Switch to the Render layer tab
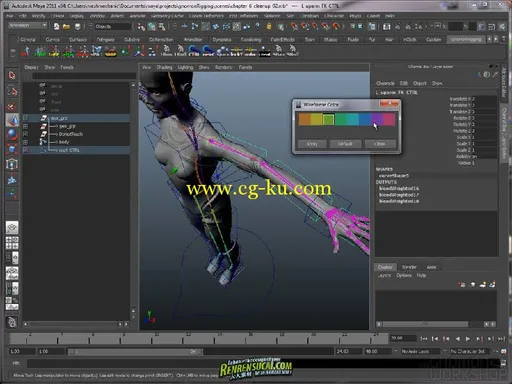 tap(409, 267)
